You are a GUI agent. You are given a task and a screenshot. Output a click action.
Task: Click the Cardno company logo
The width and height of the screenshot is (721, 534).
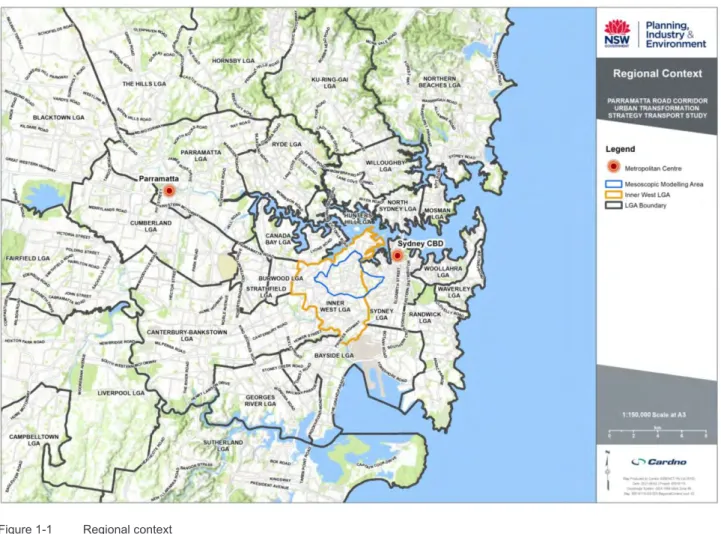click(659, 461)
